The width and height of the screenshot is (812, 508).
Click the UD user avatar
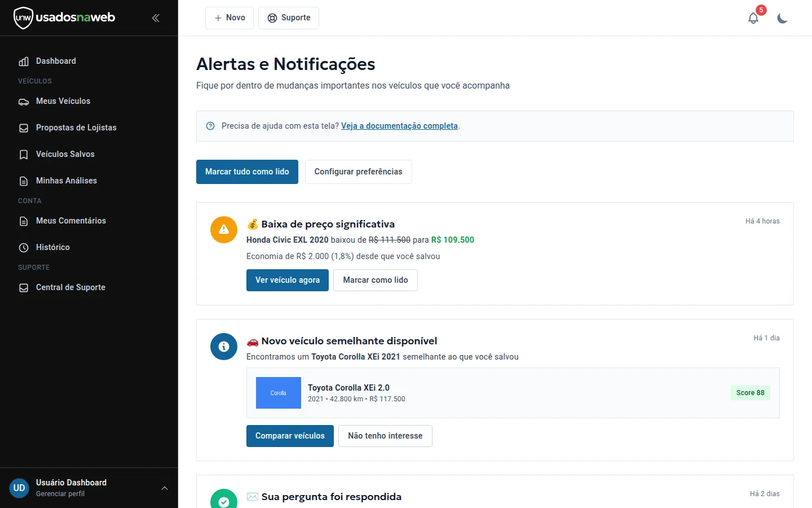(19, 488)
